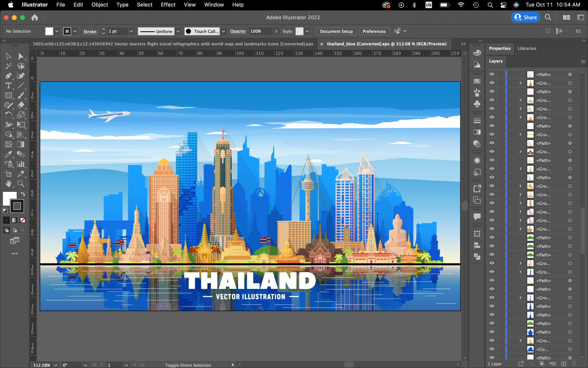Click the Document Setup button

[x=336, y=31]
